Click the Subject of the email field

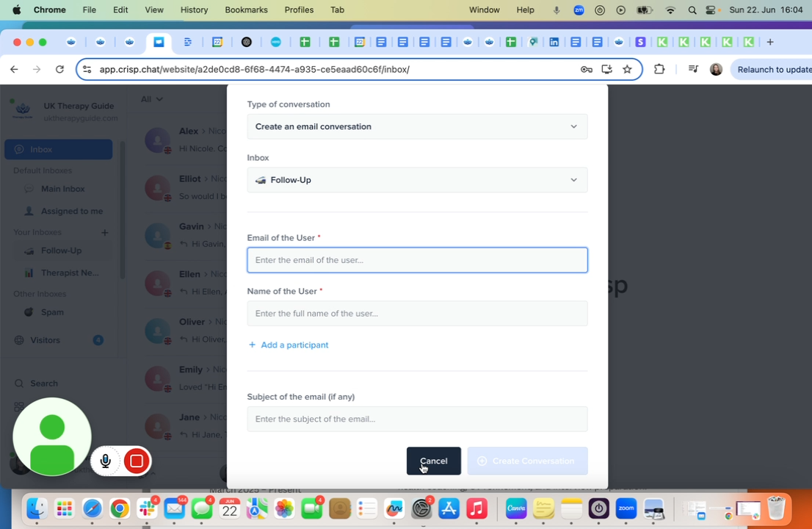tap(417, 419)
